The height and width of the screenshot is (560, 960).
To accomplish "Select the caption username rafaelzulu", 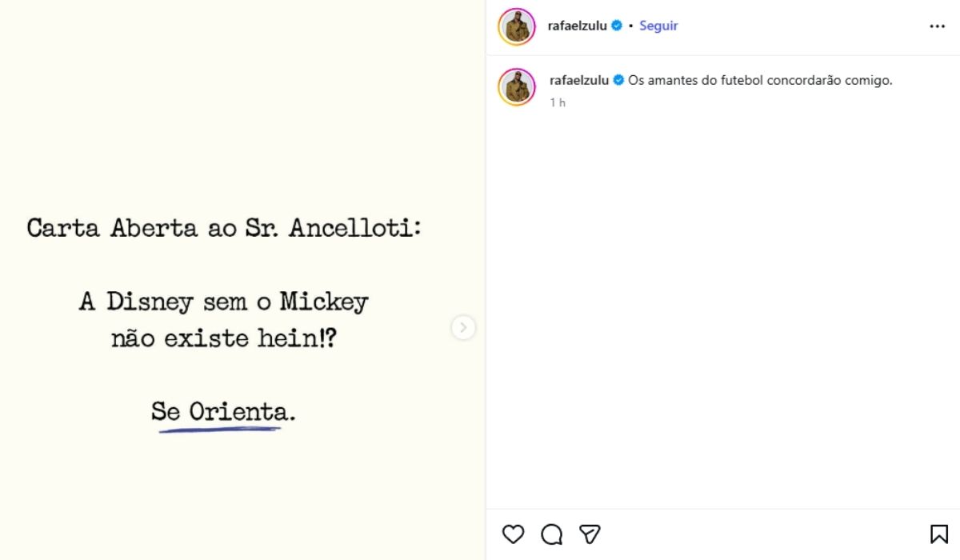I will tap(579, 80).
